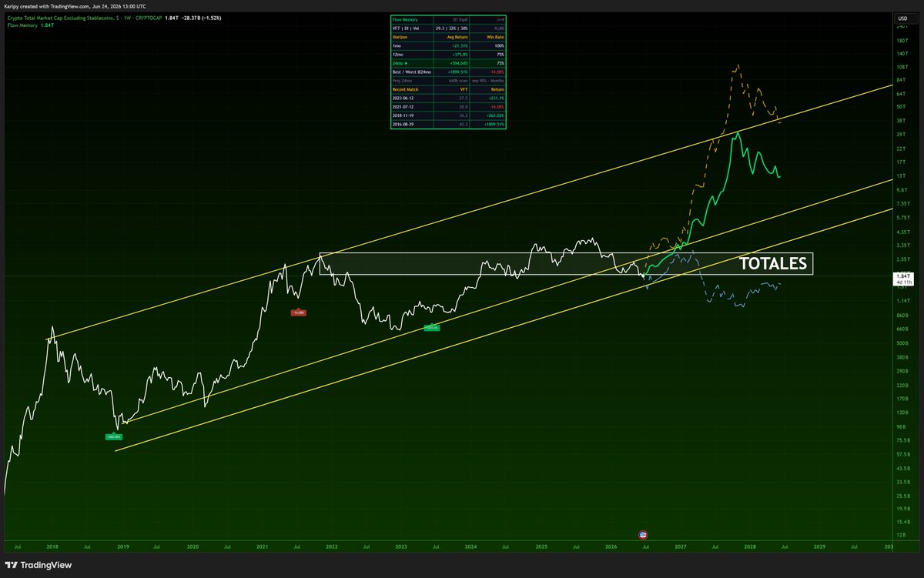Click the 7.55T label on the price axis
This screenshot has width=924, height=578.
903,205
